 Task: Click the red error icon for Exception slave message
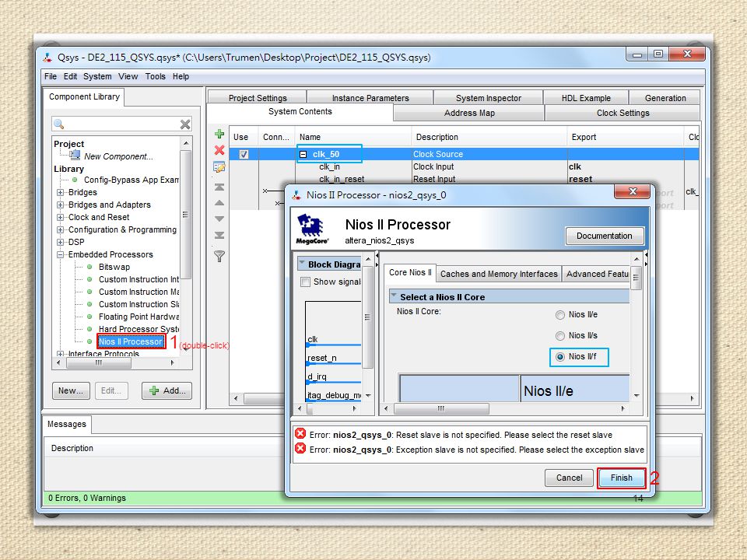click(x=300, y=448)
